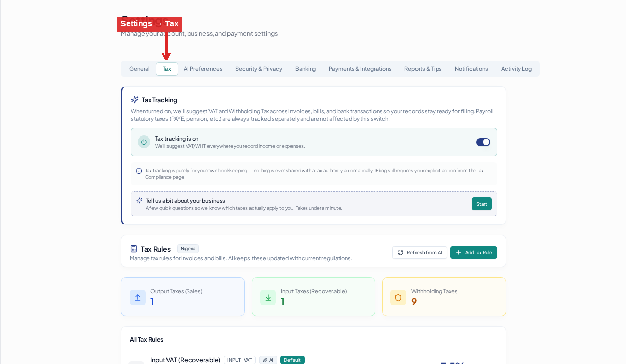Click the Nigeria country badge
Image resolution: width=626 pixels, height=364 pixels.
tap(188, 249)
